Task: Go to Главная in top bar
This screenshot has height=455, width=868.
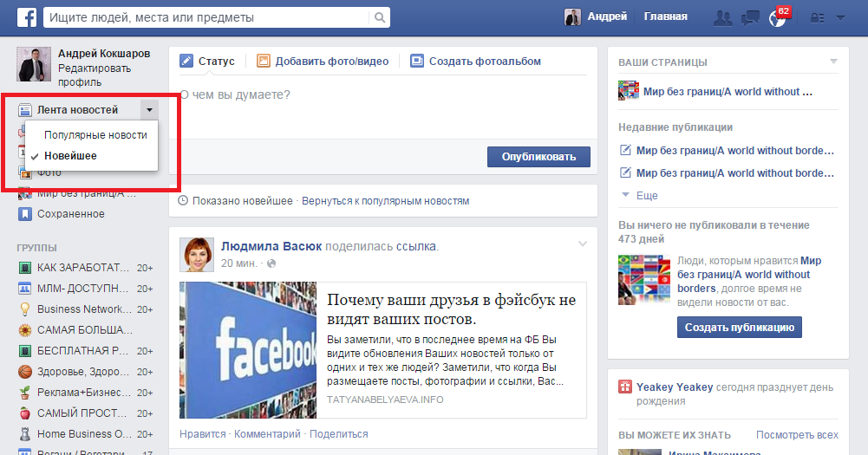Action: pyautogui.click(x=665, y=16)
